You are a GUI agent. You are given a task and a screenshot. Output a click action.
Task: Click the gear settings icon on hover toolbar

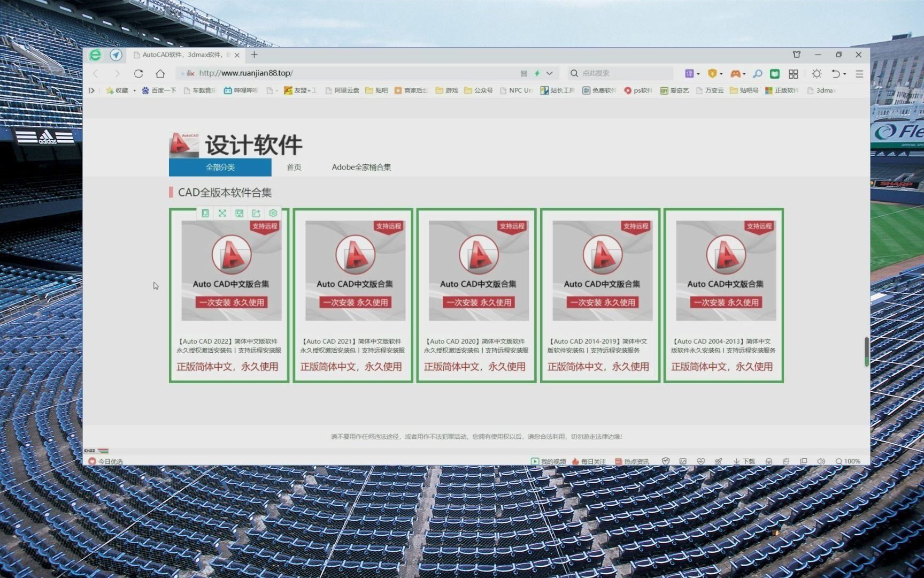pyautogui.click(x=273, y=213)
